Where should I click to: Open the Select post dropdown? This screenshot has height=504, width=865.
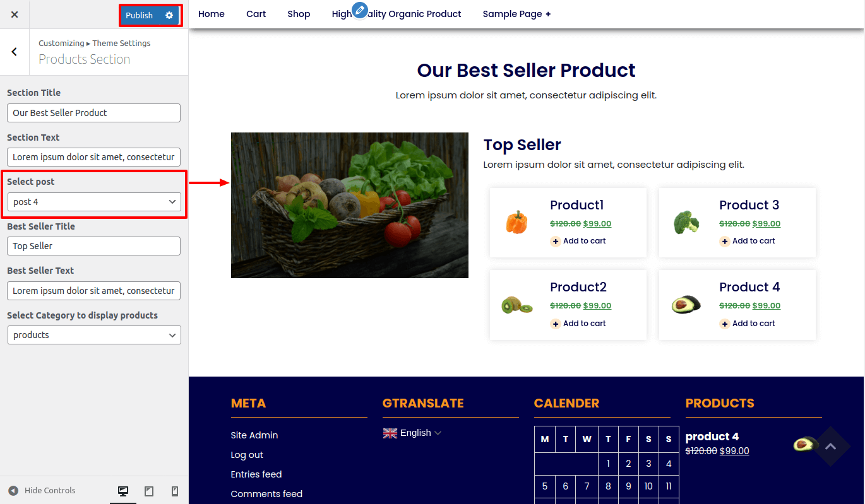pyautogui.click(x=94, y=202)
